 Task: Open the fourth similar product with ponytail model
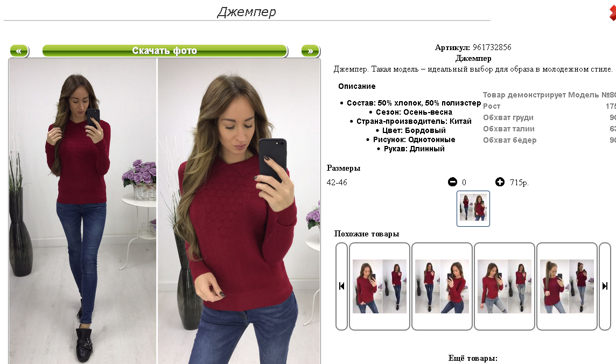coord(567,286)
